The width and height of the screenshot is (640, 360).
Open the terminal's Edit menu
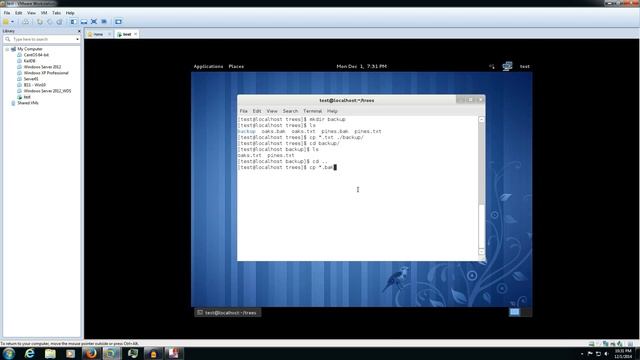coord(257,111)
